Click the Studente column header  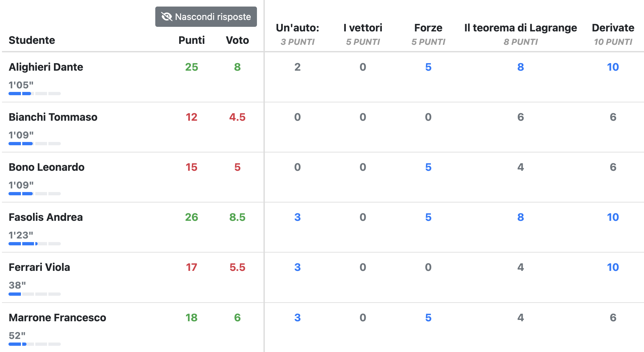(32, 40)
